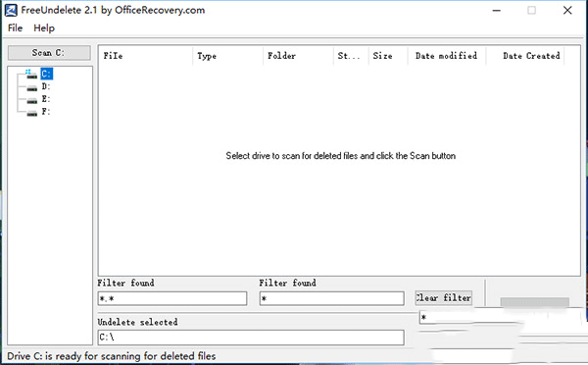Click the Clear filter button
This screenshot has width=588, height=365.
click(x=443, y=297)
